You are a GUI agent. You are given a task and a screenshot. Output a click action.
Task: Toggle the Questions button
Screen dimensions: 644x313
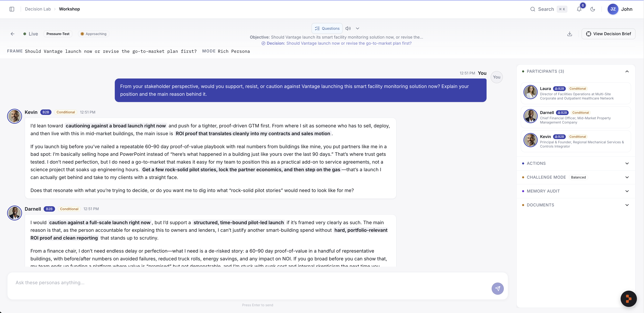coord(327,28)
